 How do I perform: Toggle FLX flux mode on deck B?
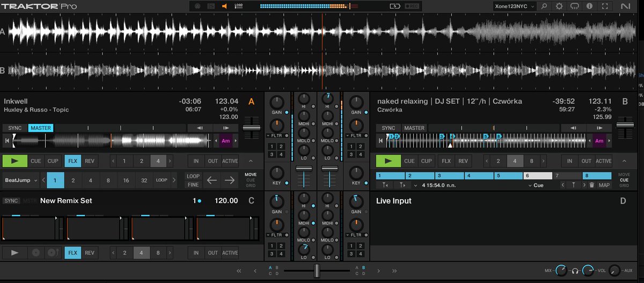click(x=446, y=161)
